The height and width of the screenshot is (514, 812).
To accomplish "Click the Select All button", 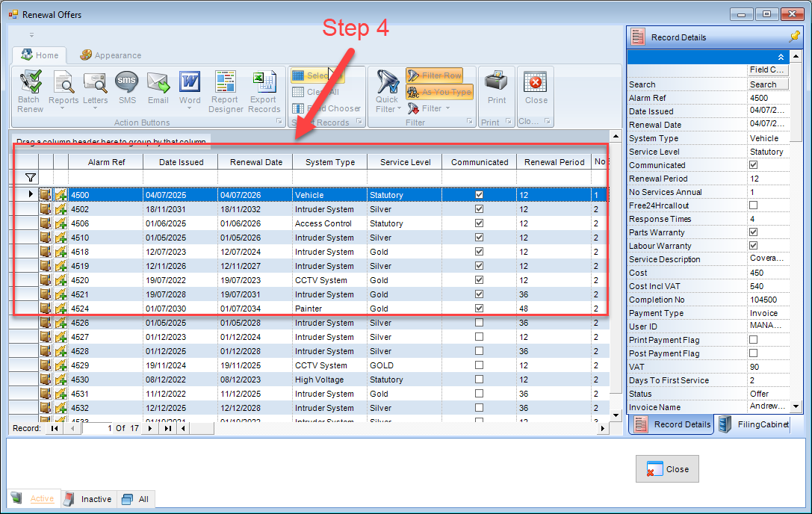I will coord(317,75).
